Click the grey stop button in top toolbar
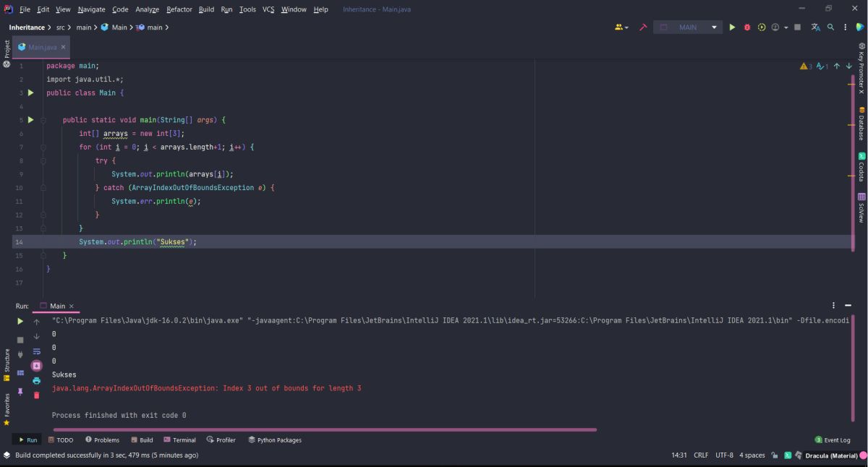 point(797,27)
